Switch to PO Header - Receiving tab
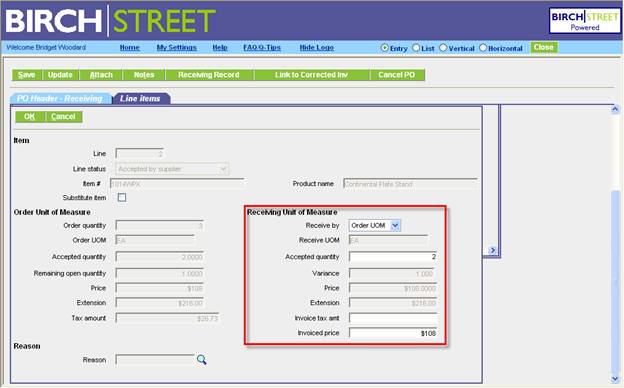The height and width of the screenshot is (388, 624). tap(60, 98)
